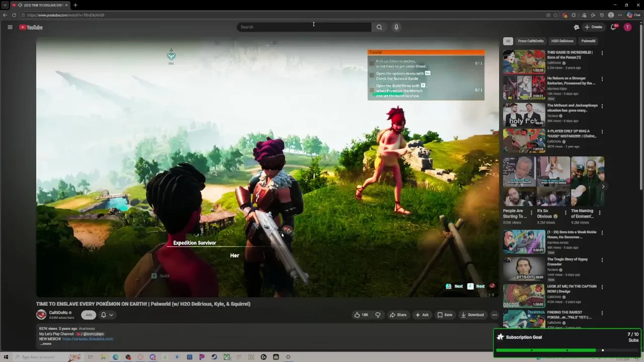Open the Dredge I'M THE CAPTAIN NOW video
644x362 pixels.
click(x=524, y=296)
